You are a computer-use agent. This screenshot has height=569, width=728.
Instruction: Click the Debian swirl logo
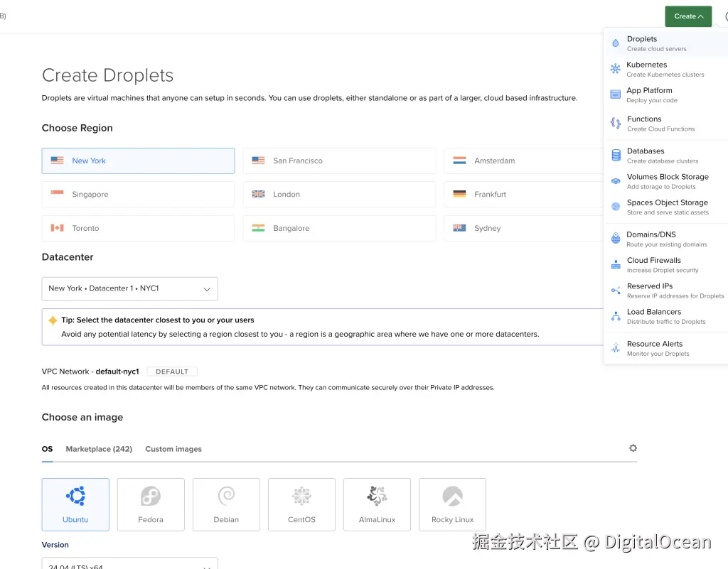226,496
